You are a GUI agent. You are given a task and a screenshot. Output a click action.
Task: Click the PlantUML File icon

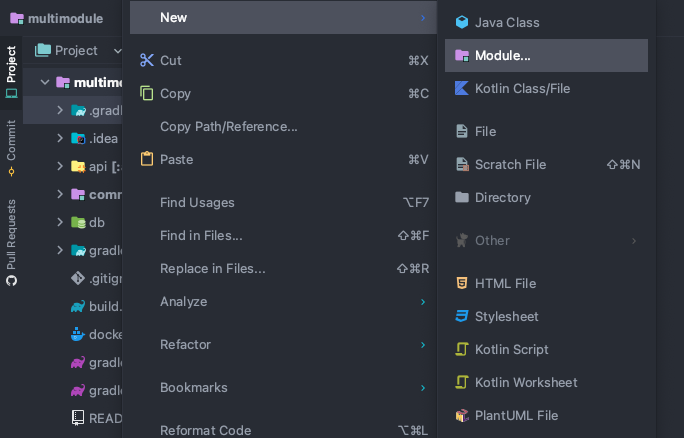click(462, 415)
